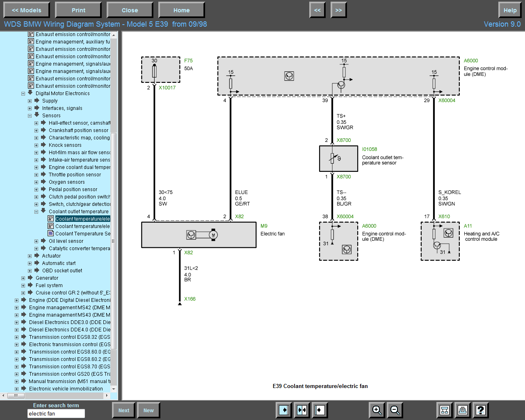
Task: Click the diagram overview icon in bottom toolbar
Action: pyautogui.click(x=445, y=410)
